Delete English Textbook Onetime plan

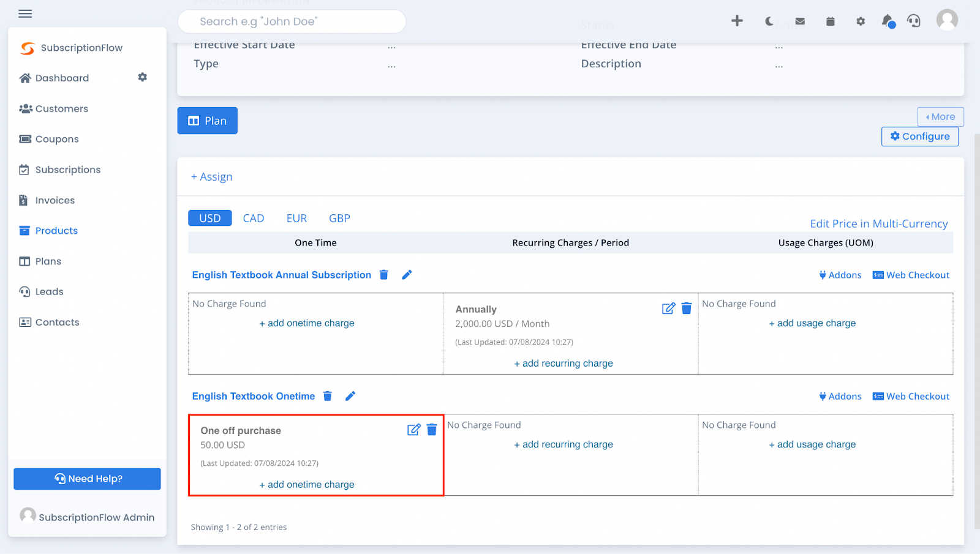(x=328, y=396)
